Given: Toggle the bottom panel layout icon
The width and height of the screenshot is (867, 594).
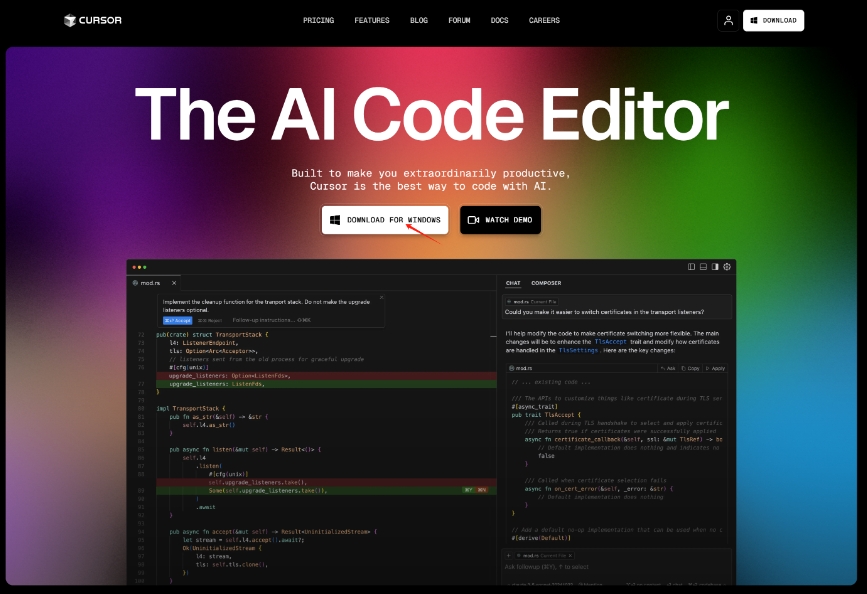Looking at the screenshot, I should tap(703, 267).
